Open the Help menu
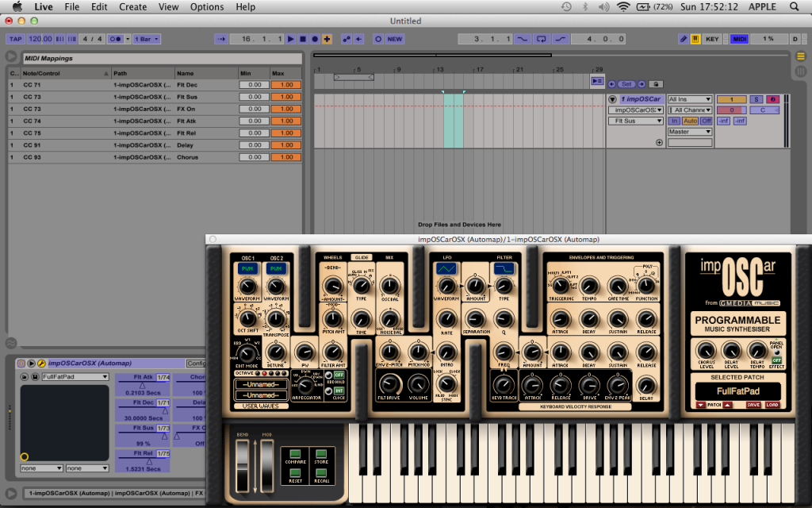This screenshot has width=812, height=508. coord(246,6)
